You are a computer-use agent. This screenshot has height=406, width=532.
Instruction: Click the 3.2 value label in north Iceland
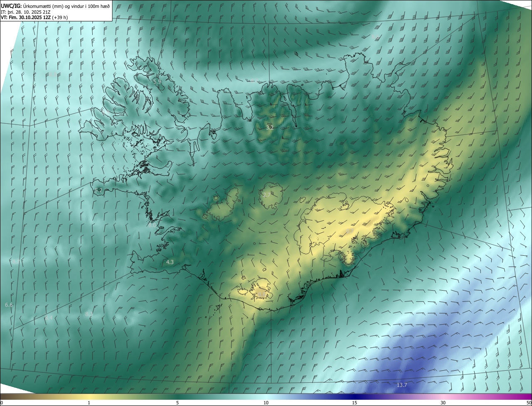[x=270, y=128]
